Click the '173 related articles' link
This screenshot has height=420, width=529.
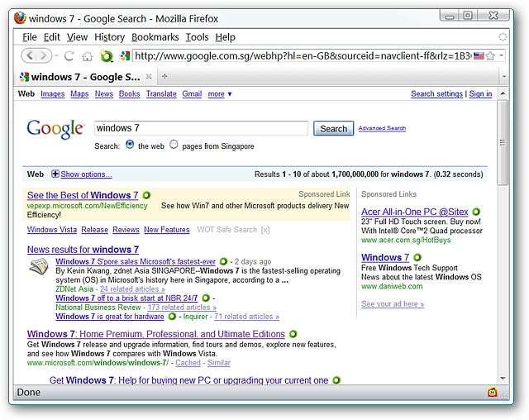click(x=182, y=308)
